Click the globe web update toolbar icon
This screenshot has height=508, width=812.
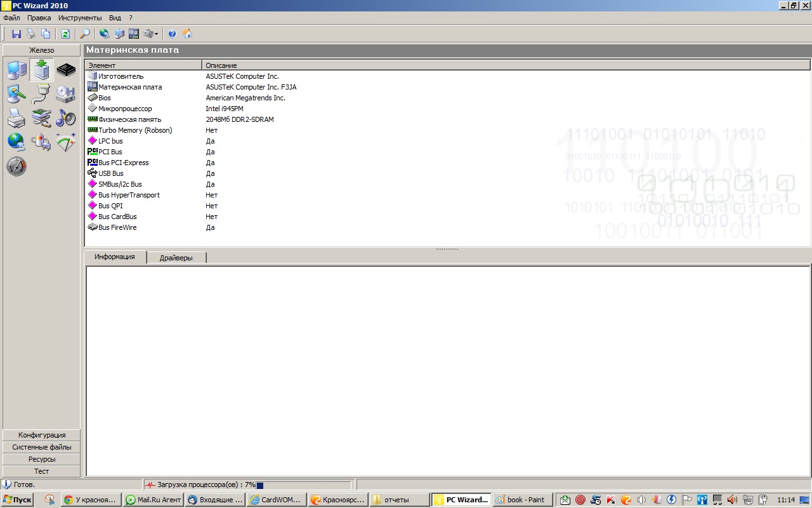click(x=105, y=34)
